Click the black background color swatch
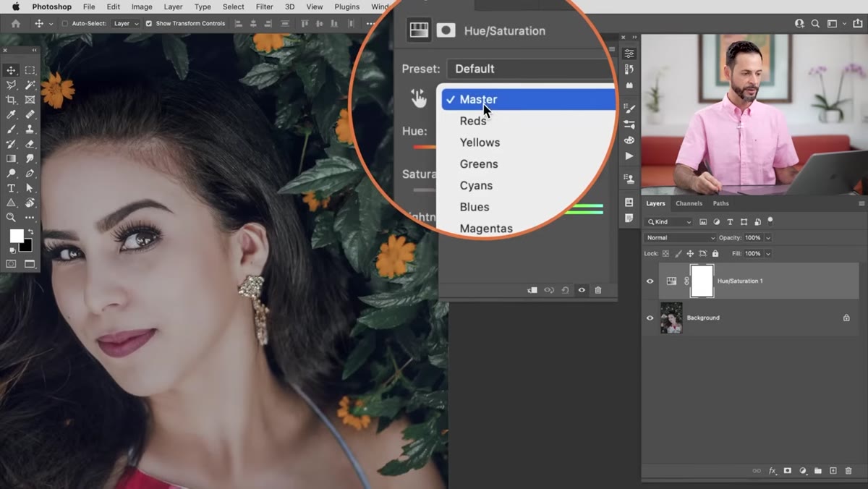The width and height of the screenshot is (868, 489). (x=27, y=246)
